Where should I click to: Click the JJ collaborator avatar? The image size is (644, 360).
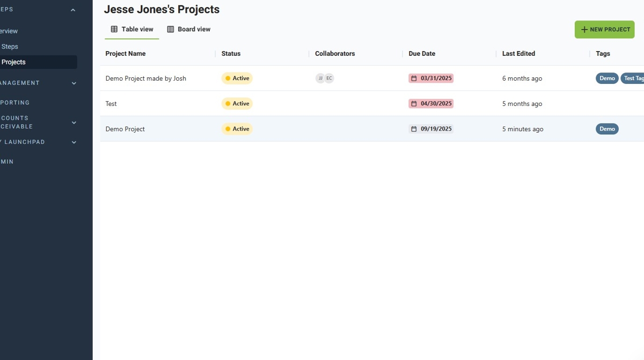320,78
